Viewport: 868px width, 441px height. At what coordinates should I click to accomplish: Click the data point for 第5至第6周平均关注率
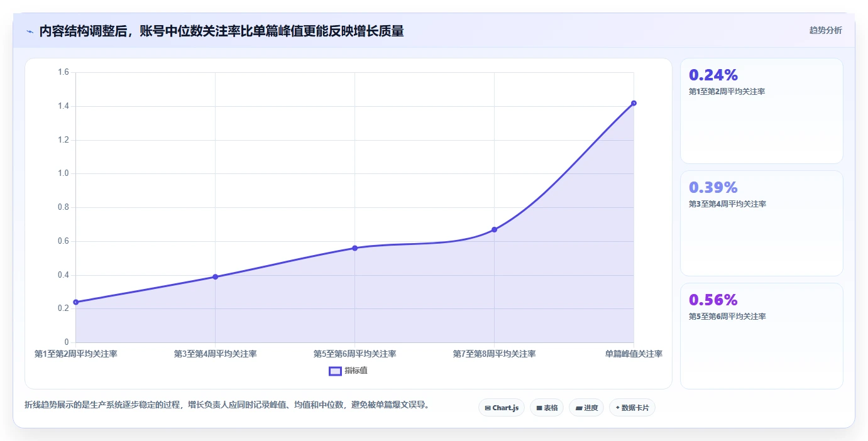(354, 248)
